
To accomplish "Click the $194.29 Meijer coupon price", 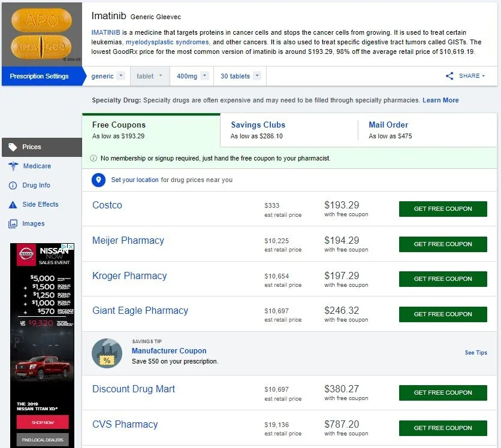I will pos(342,240).
